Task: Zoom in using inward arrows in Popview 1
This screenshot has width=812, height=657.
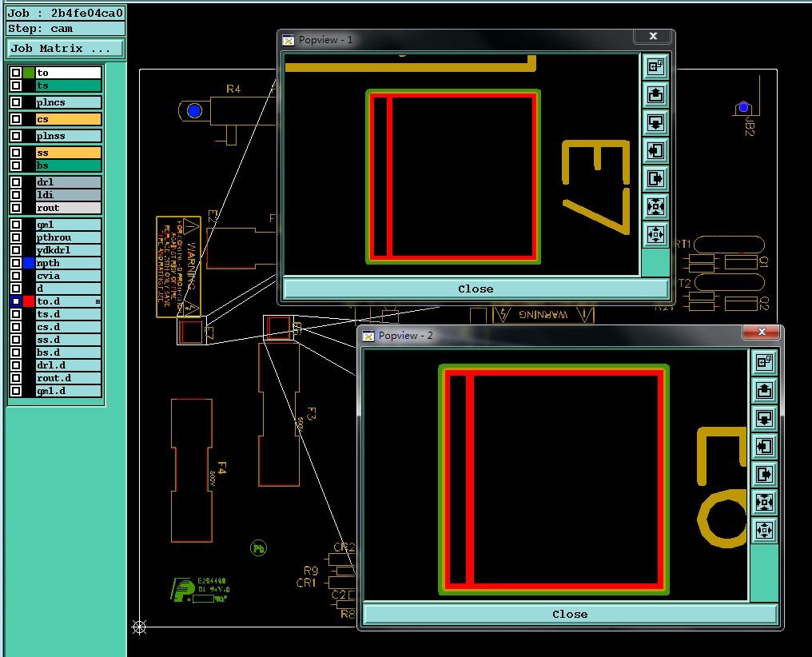Action: point(655,206)
